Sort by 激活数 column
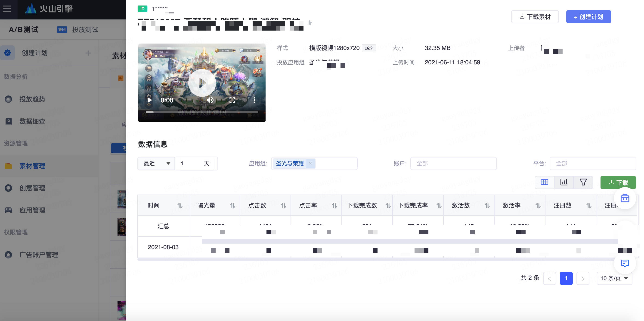The image size is (644, 321). pyautogui.click(x=487, y=206)
